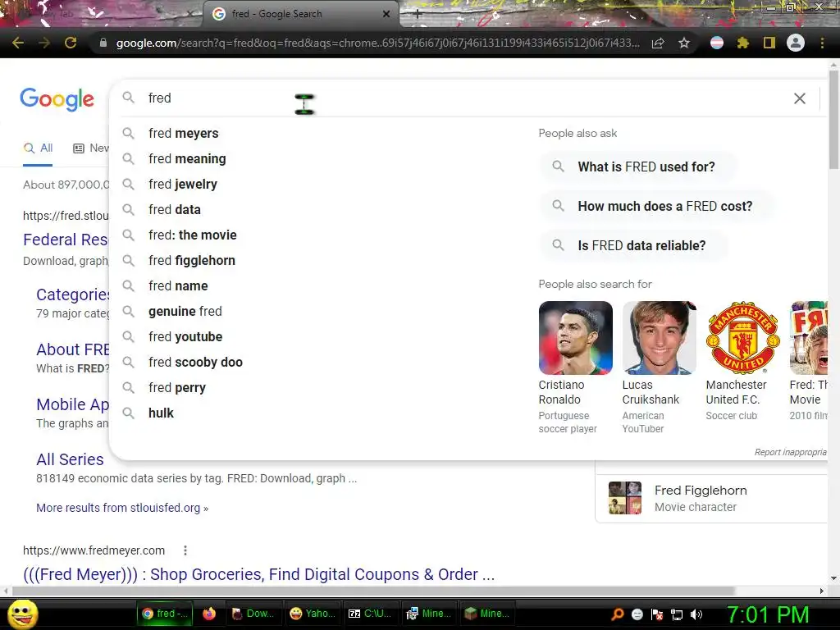Click the smiley Start button
Screen dimensions: 840x630
[x=22, y=614]
